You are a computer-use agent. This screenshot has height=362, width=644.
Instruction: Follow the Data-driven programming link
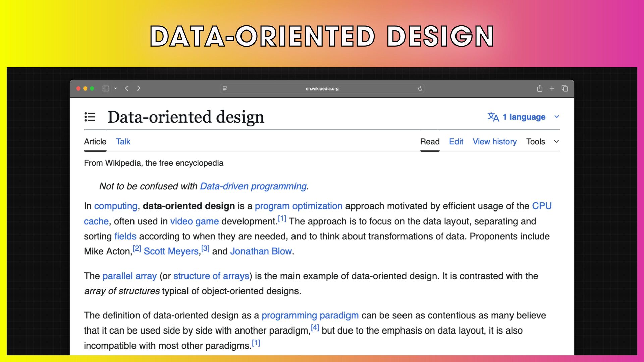[x=253, y=186]
